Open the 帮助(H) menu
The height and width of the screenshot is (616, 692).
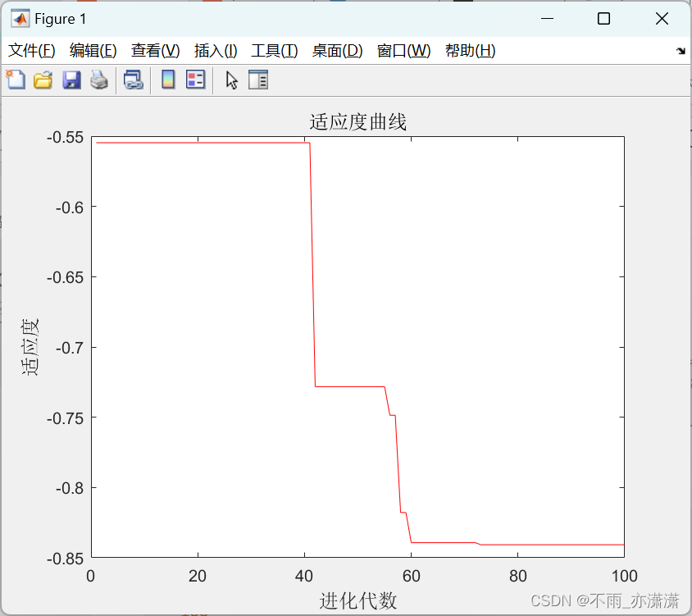pyautogui.click(x=471, y=51)
